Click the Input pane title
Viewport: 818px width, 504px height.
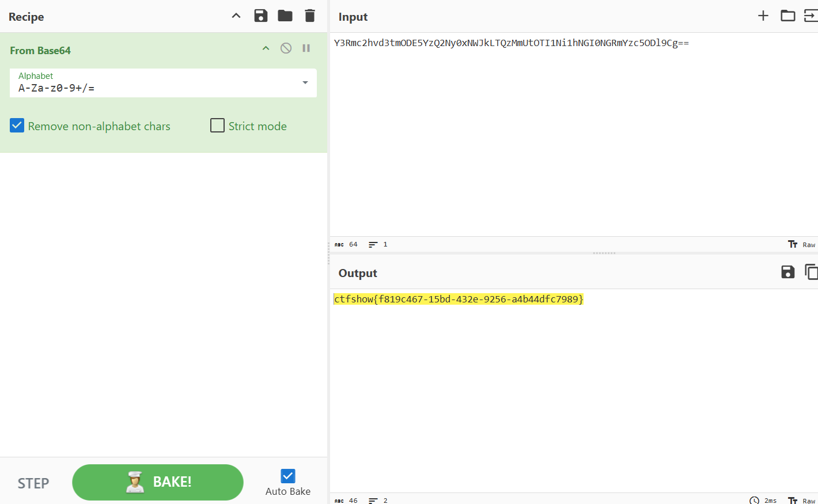point(353,17)
